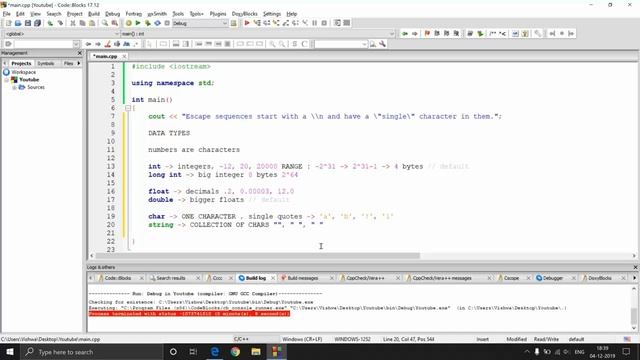Toggle bookmark with the red flag icon

click(x=427, y=33)
